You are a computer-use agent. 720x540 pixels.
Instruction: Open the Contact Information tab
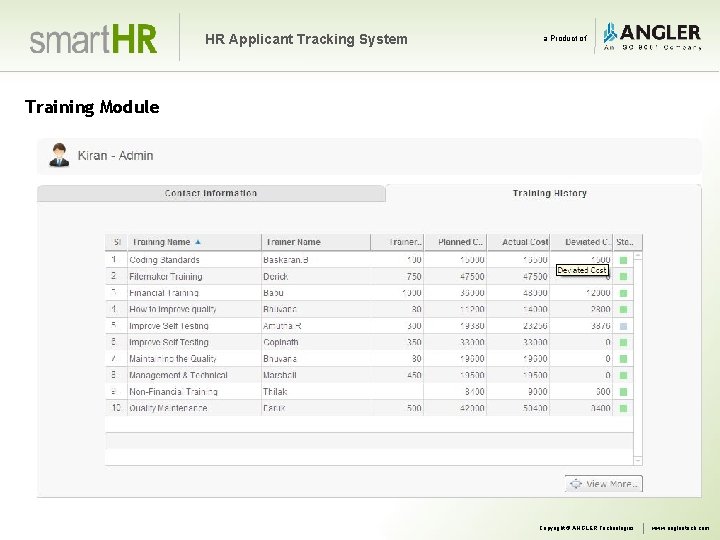(x=211, y=193)
